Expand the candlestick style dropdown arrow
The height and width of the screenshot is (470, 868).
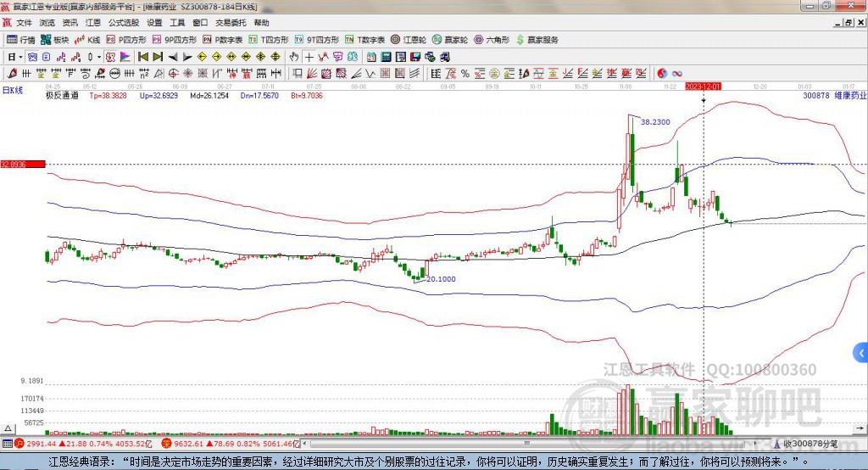[x=99, y=57]
